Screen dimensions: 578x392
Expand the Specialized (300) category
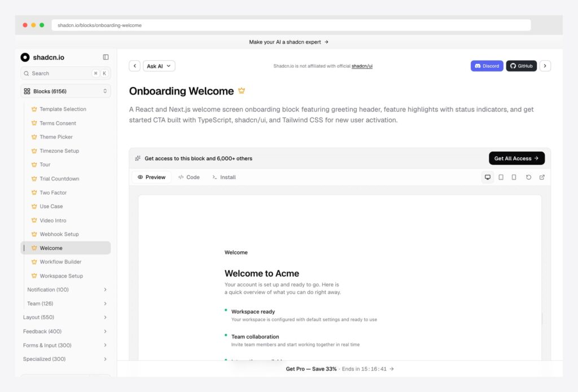pyautogui.click(x=65, y=359)
